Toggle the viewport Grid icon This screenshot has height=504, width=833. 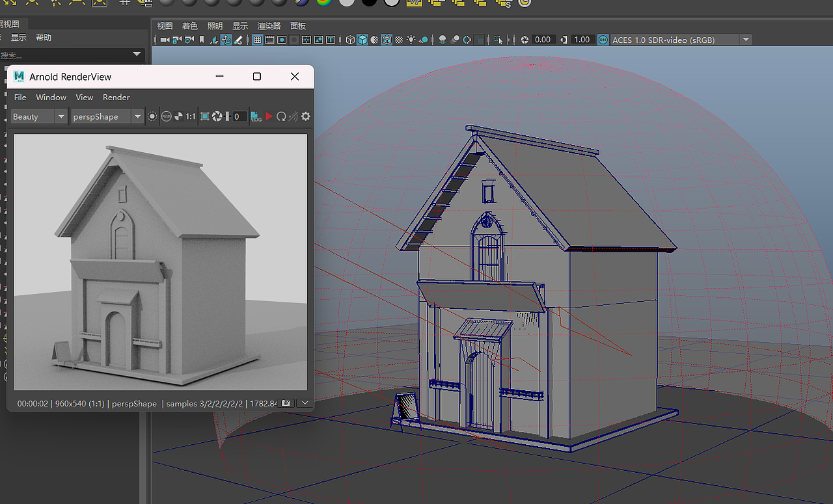[x=257, y=40]
